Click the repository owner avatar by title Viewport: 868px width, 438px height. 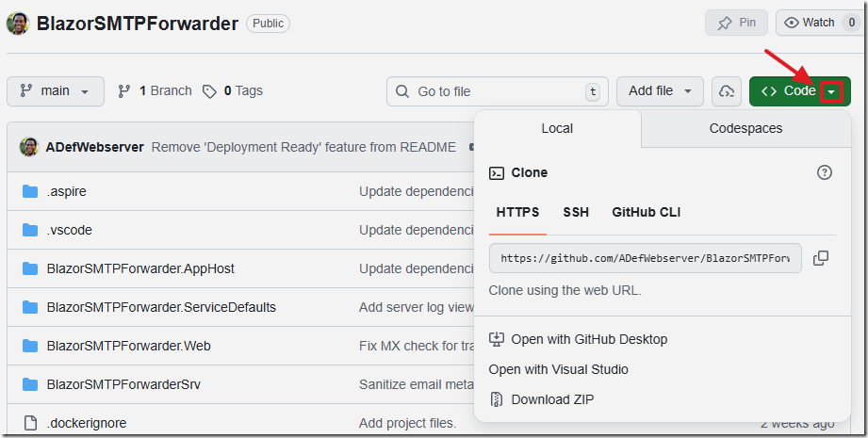click(18, 24)
